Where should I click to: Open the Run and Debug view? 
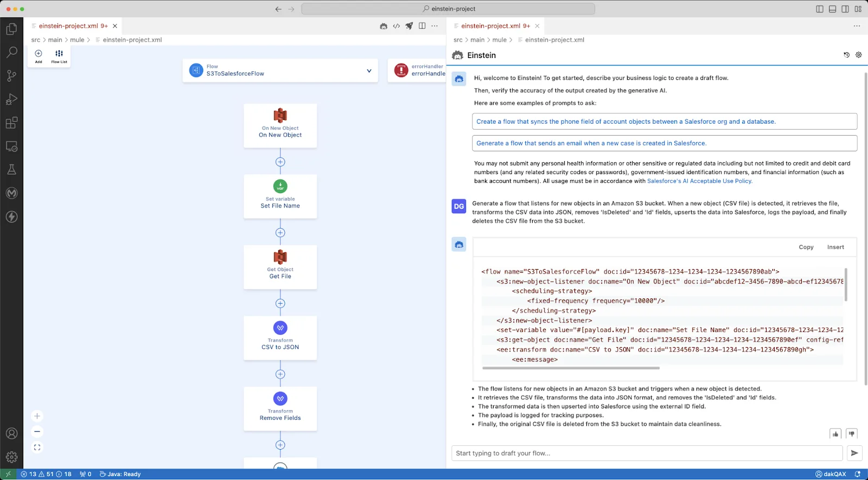(11, 99)
